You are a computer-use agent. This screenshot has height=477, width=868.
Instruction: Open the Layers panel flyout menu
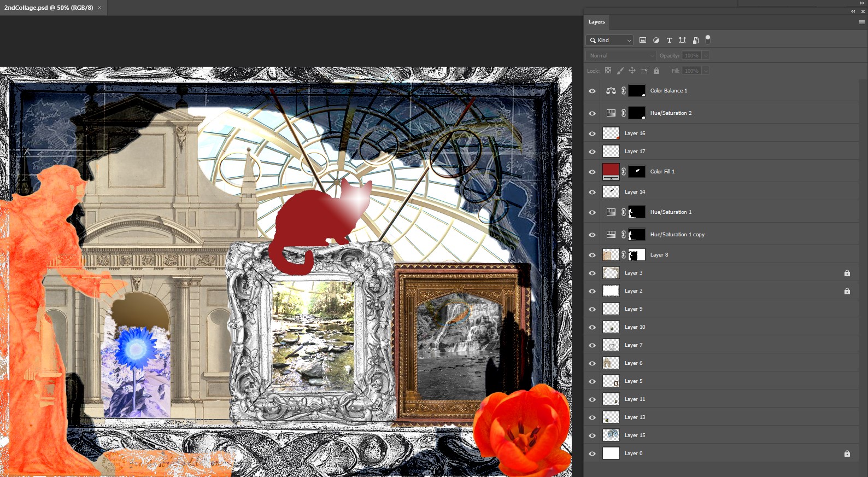pos(861,22)
